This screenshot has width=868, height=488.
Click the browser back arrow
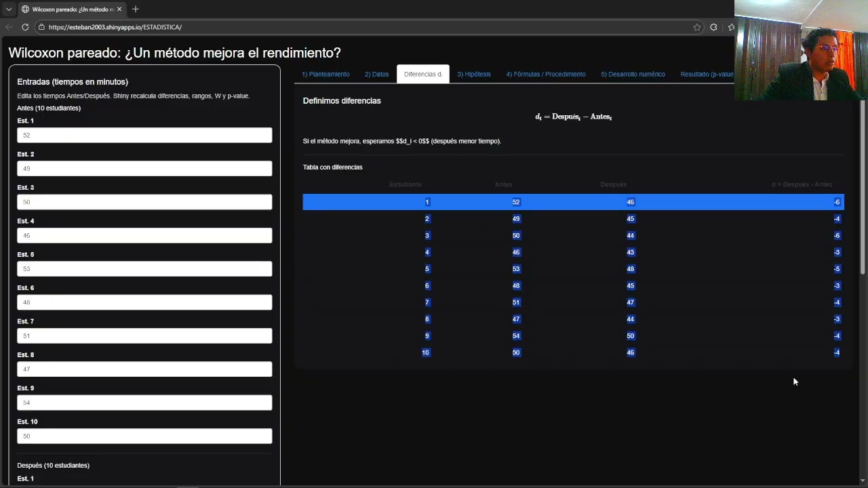pyautogui.click(x=9, y=27)
